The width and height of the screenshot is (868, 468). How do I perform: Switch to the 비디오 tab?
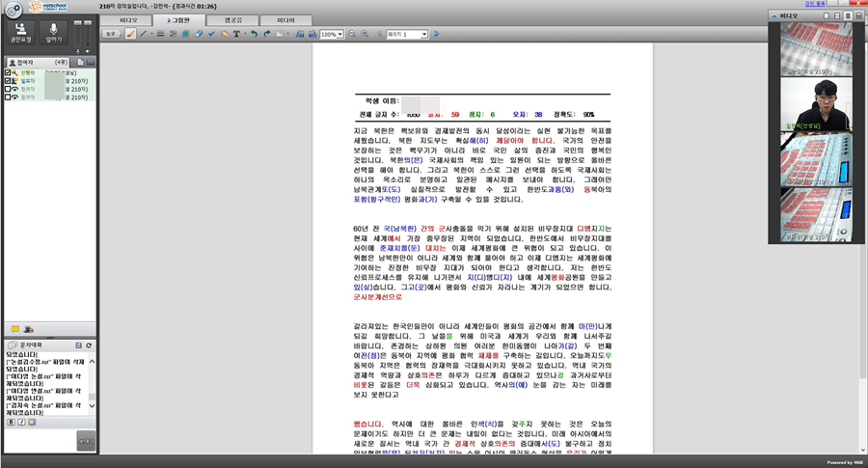click(128, 19)
